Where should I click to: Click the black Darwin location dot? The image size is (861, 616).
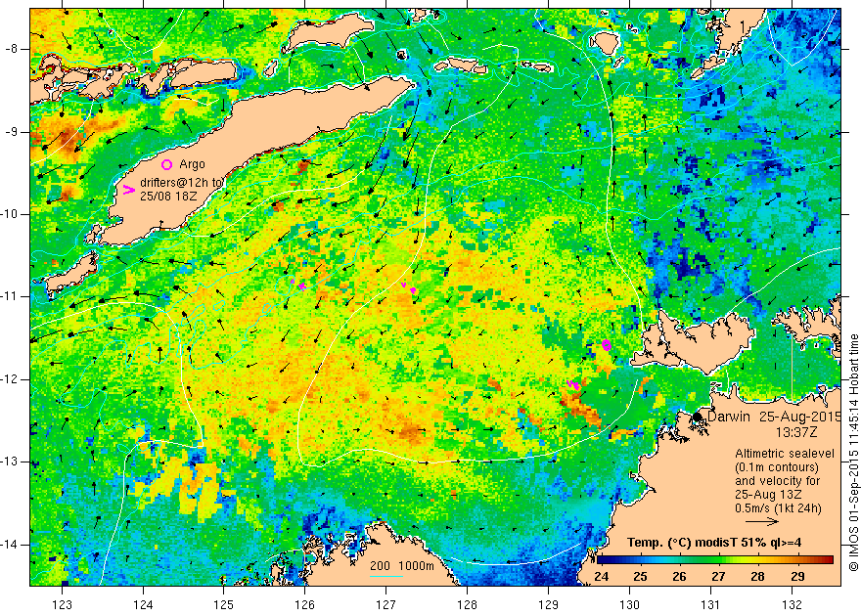pos(698,417)
